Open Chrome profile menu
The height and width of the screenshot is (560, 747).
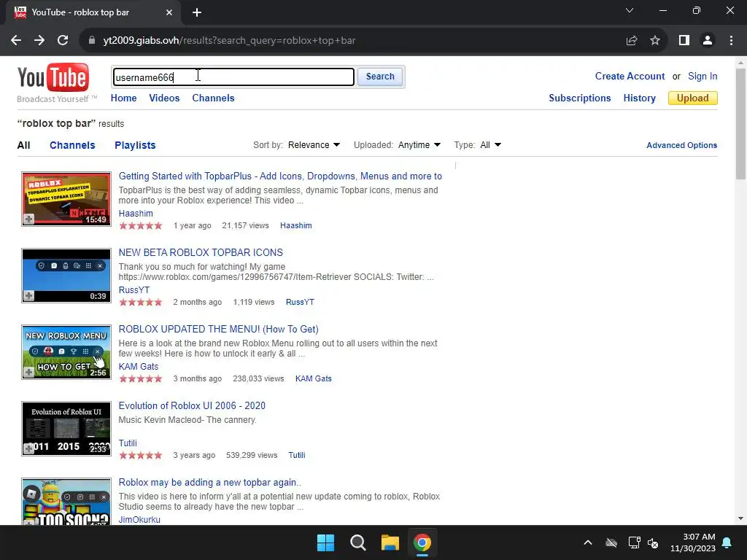pos(708,41)
